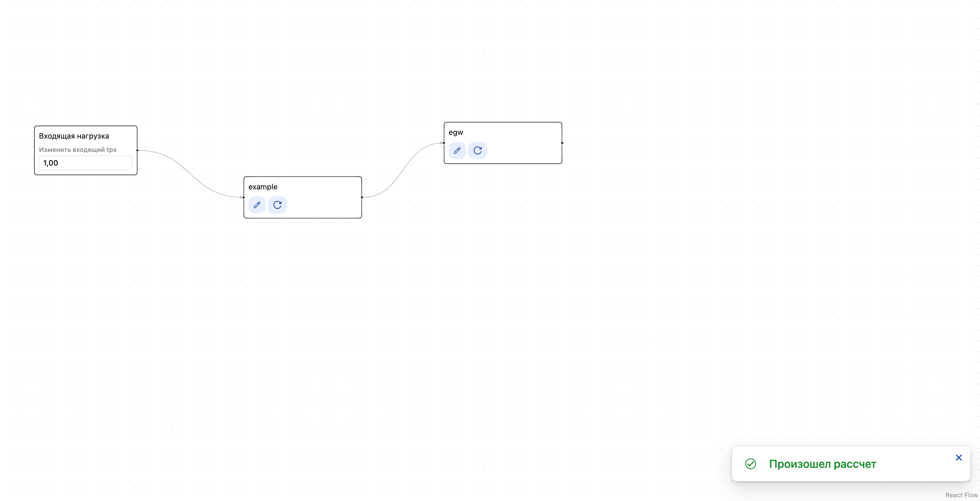
Task: Click the refresh icon on example node
Action: point(277,205)
